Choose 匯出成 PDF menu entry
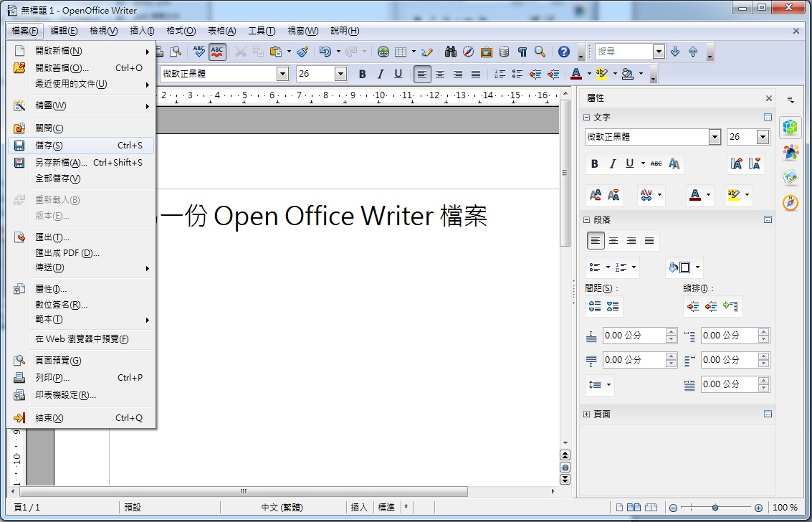 (67, 252)
